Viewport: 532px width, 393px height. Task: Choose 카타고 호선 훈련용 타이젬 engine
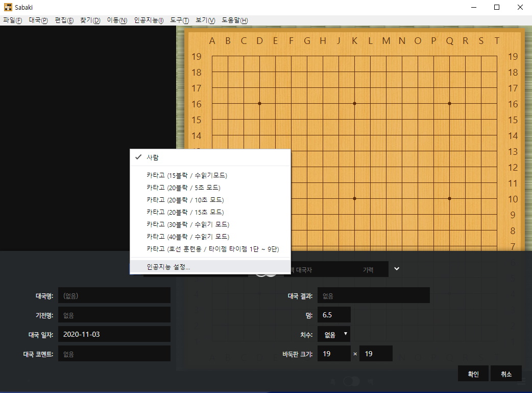[x=210, y=249]
